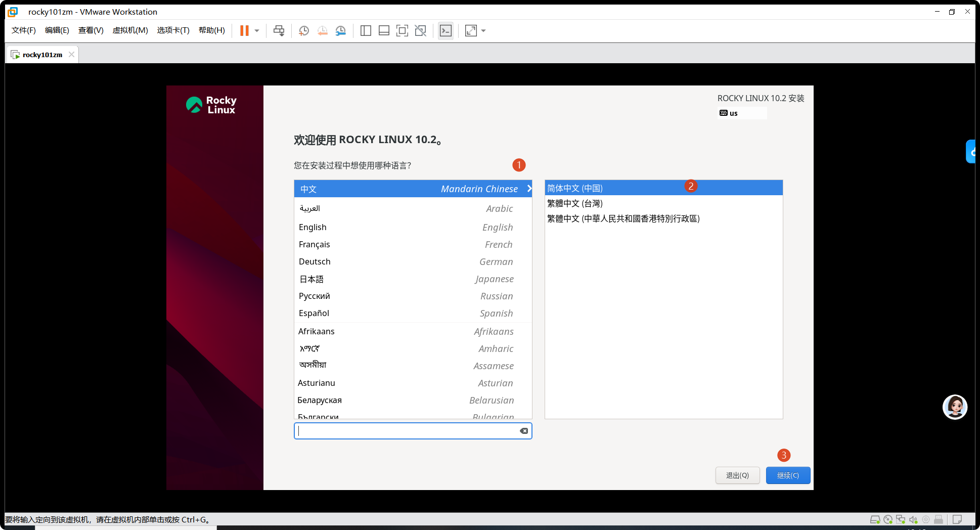Choose 繁體中文 (台灣) locale
980x530 pixels.
pos(663,203)
